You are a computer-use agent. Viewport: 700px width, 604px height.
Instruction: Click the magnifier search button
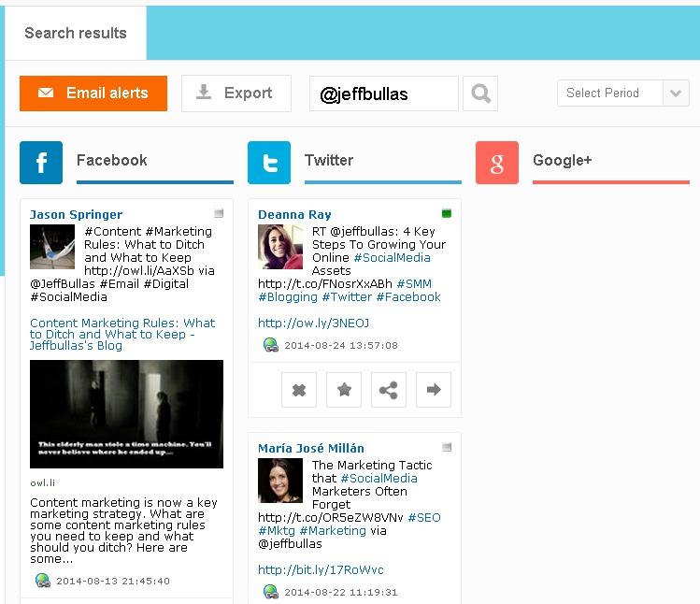tap(480, 93)
